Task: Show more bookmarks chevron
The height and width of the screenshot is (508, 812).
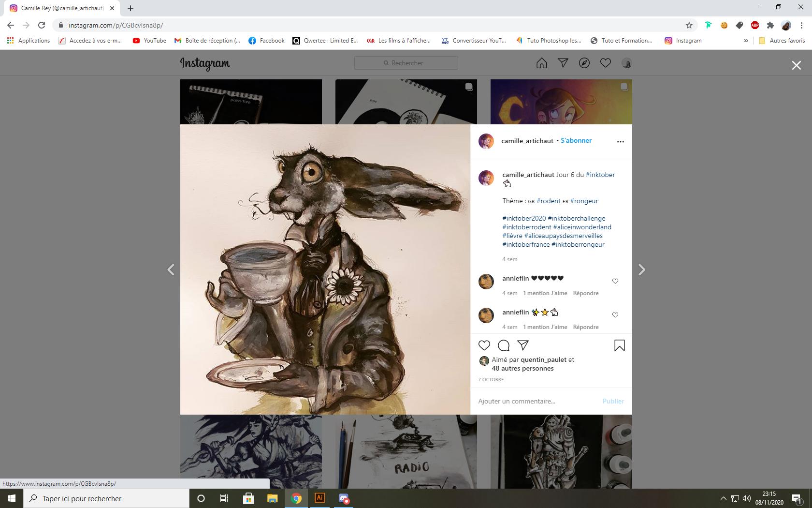Action: pyautogui.click(x=746, y=41)
